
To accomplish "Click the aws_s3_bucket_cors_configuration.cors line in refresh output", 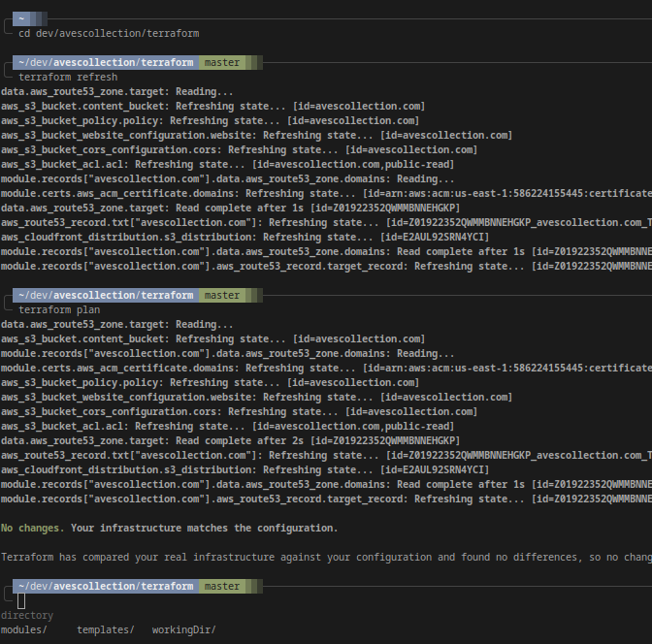I will tap(239, 149).
